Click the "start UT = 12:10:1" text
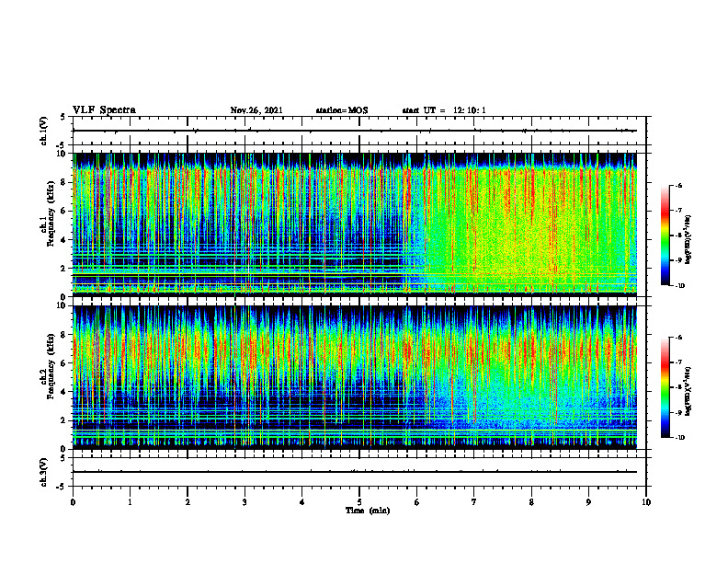 tap(444, 110)
